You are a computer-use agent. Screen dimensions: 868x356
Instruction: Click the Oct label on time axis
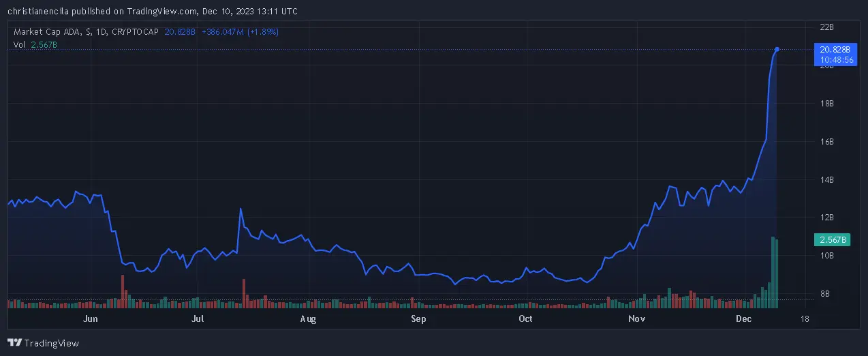[x=525, y=318]
